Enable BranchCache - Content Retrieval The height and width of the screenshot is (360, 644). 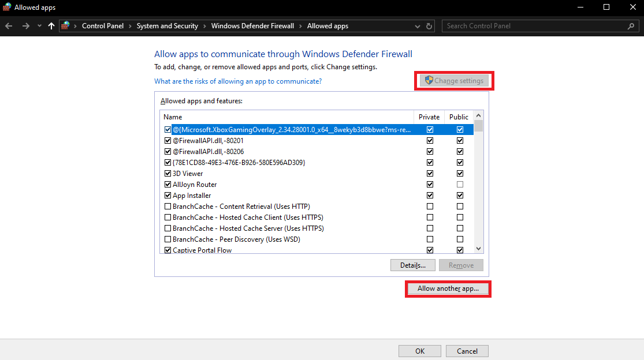click(167, 206)
